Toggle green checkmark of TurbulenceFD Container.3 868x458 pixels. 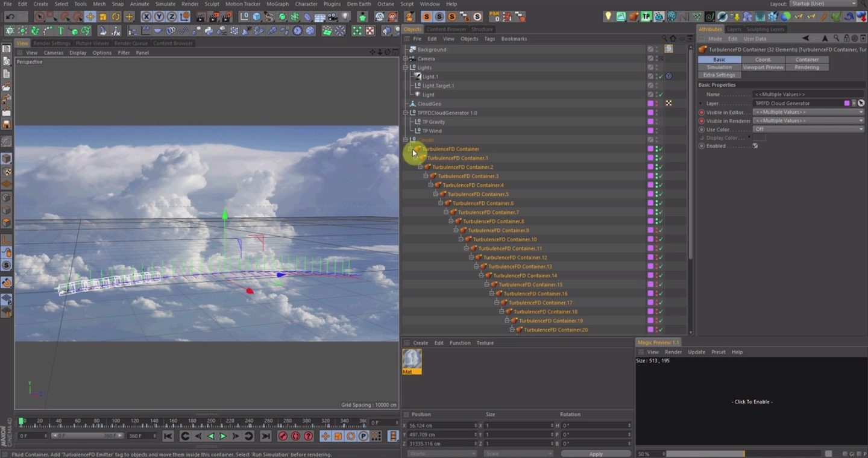pyautogui.click(x=661, y=176)
